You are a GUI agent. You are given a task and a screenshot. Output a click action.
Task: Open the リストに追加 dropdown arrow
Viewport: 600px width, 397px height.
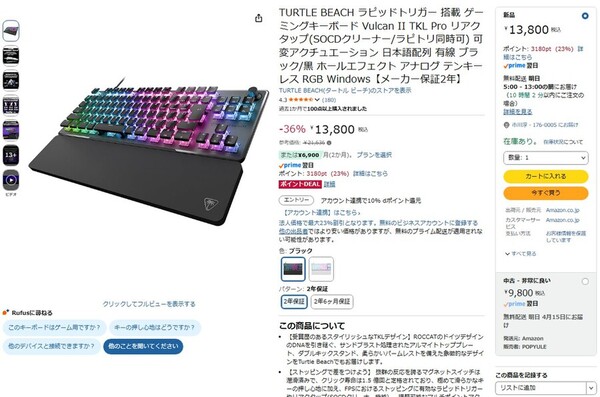click(591, 388)
